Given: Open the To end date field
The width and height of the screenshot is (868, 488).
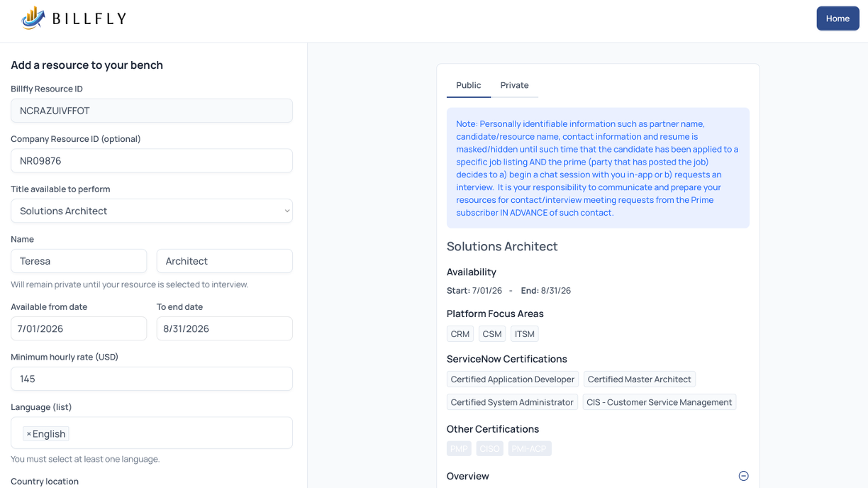Looking at the screenshot, I should (224, 328).
